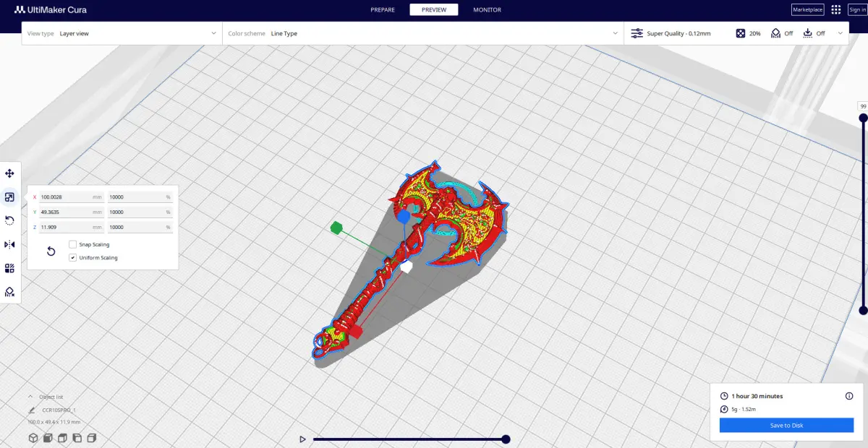The height and width of the screenshot is (448, 868).
Task: Enable Snap Scaling checkbox
Action: 72,244
